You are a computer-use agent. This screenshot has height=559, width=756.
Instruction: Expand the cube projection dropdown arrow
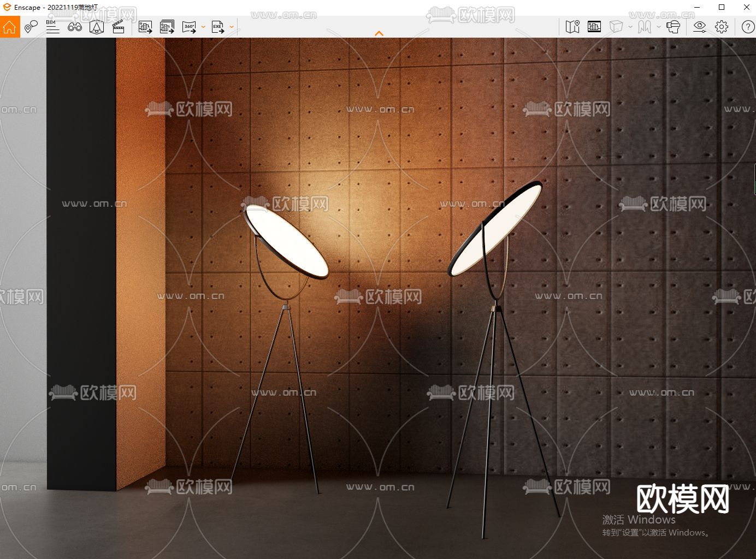click(x=630, y=27)
